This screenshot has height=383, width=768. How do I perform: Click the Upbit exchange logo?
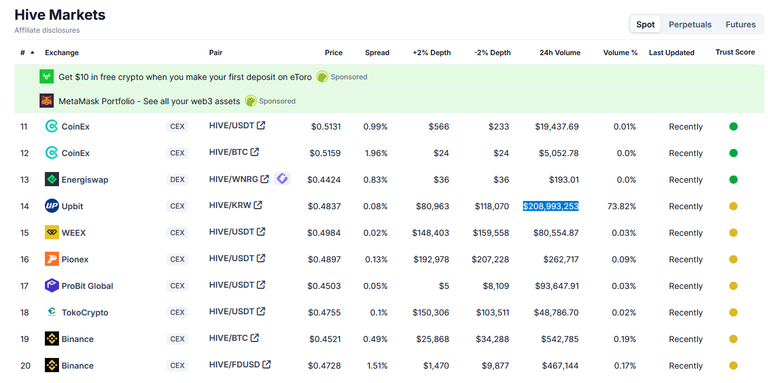[51, 206]
